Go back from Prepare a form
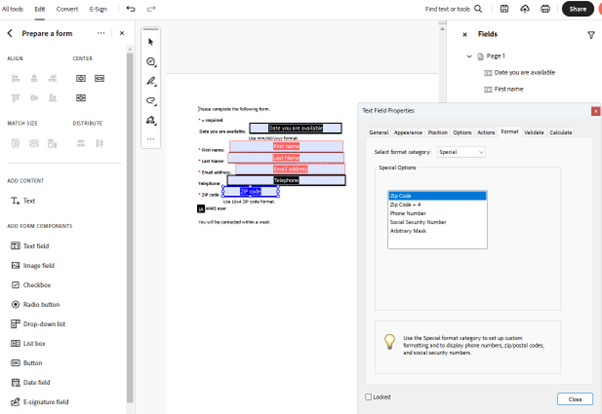602x414 pixels. click(10, 33)
